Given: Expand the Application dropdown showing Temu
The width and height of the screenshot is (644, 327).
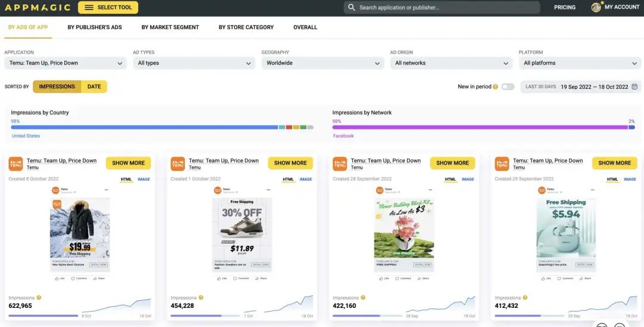Looking at the screenshot, I should point(66,63).
